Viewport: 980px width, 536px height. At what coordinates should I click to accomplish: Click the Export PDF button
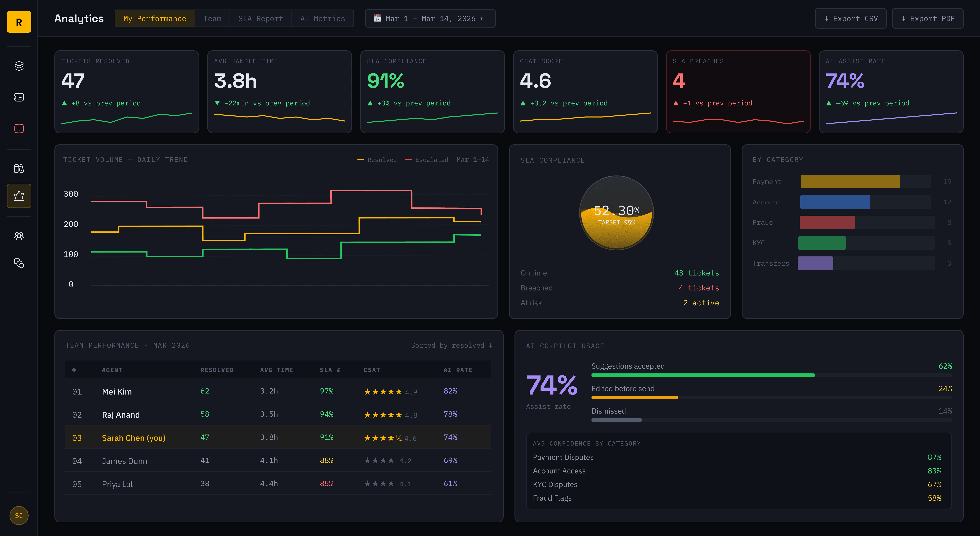pos(927,19)
